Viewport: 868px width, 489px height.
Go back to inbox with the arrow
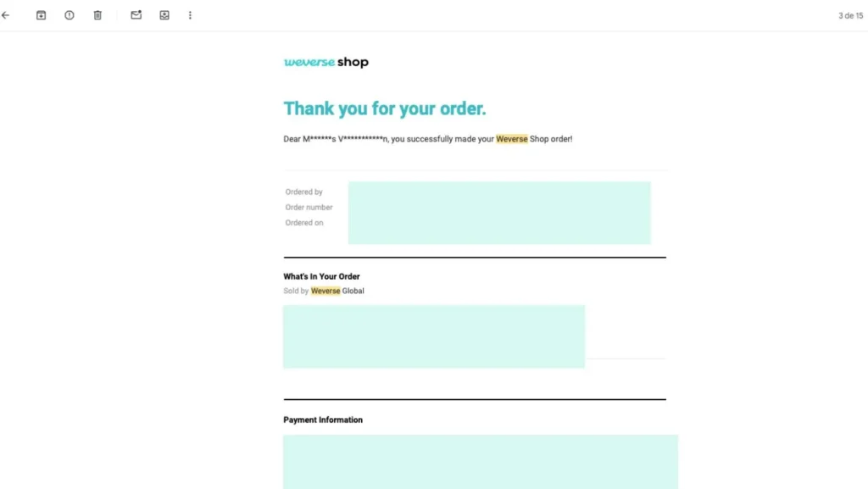6,15
